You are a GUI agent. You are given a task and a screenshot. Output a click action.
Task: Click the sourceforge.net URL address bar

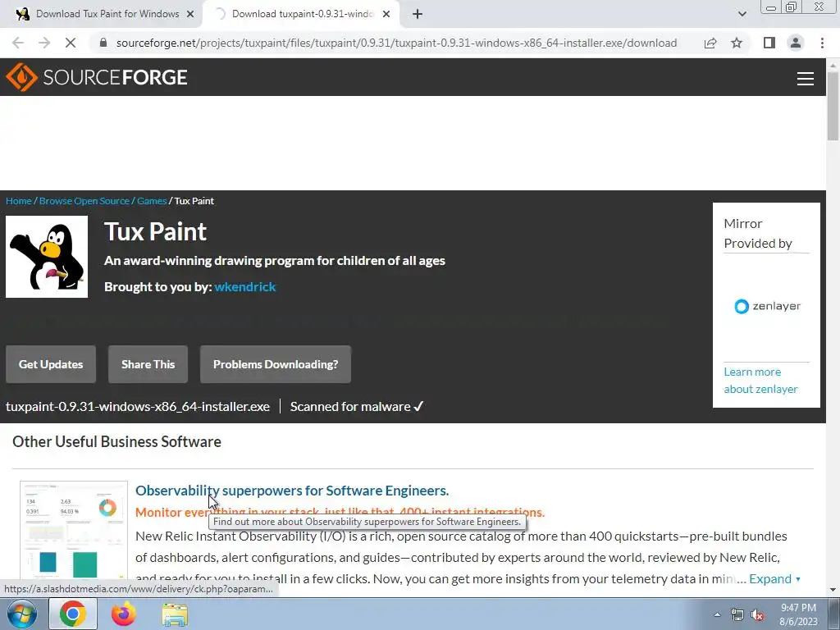coord(396,43)
